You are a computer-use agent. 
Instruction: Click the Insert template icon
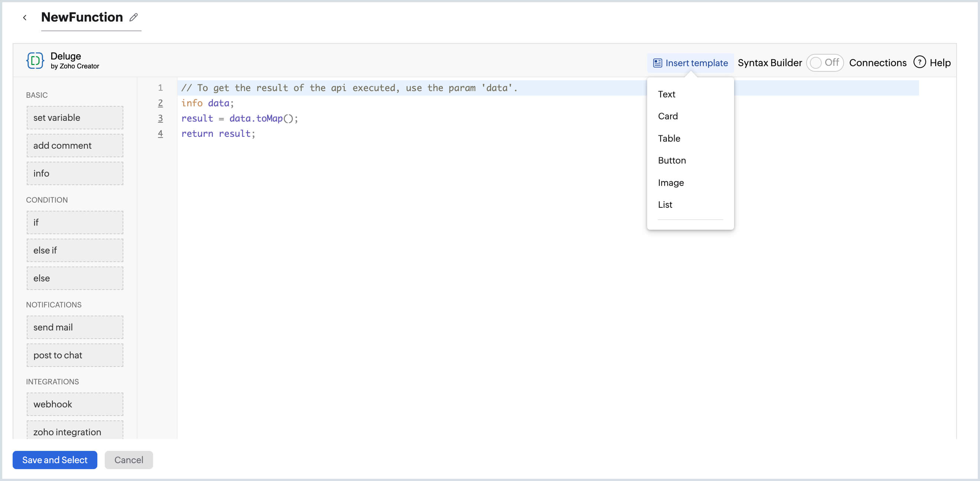tap(658, 62)
